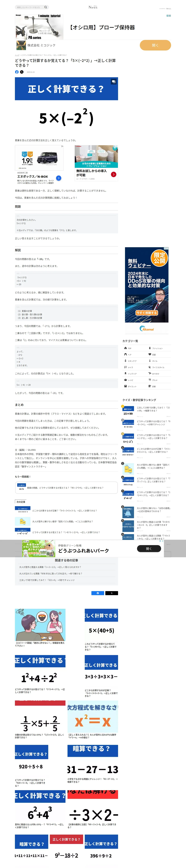
Task: Share article via Facebook icon under title
Action: point(17,72)
